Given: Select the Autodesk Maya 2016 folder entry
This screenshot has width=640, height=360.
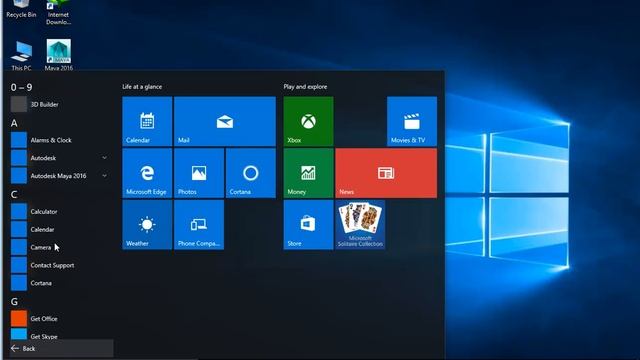Looking at the screenshot, I should [61, 176].
